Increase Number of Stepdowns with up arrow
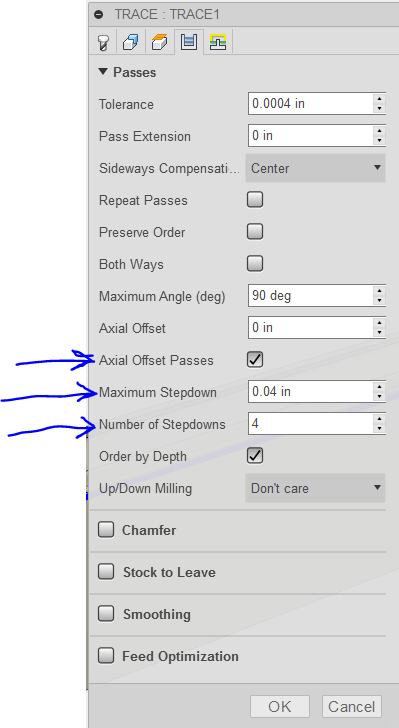 point(379,418)
